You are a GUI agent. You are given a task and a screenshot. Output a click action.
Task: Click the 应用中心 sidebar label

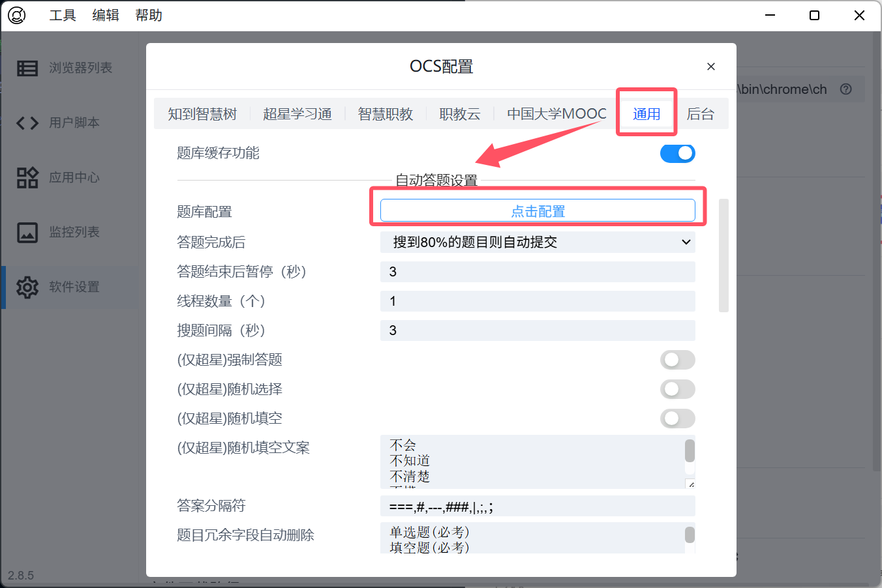pos(74,177)
